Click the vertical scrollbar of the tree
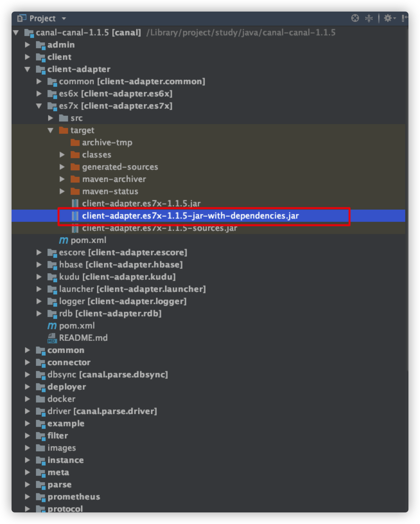 407,199
